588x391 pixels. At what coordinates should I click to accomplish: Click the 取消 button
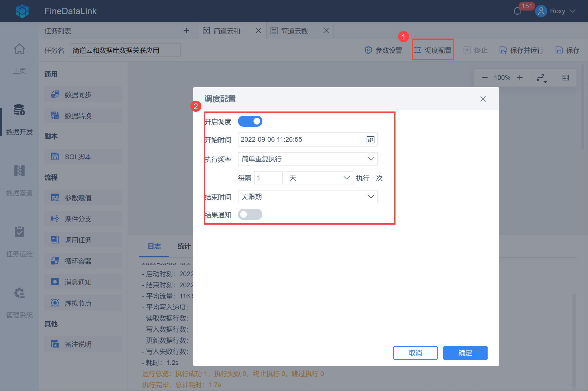415,353
